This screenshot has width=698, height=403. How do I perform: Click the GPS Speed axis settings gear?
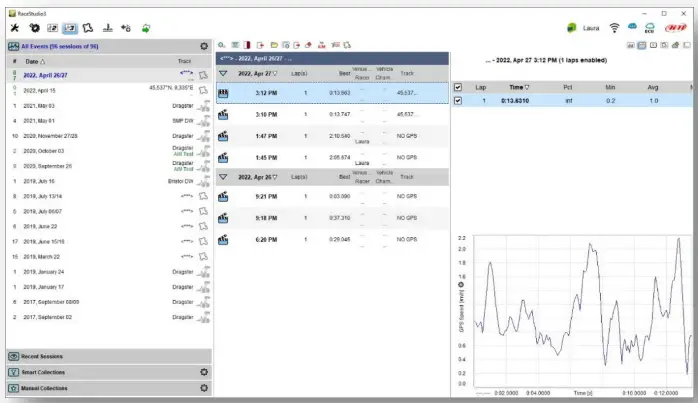tap(461, 285)
